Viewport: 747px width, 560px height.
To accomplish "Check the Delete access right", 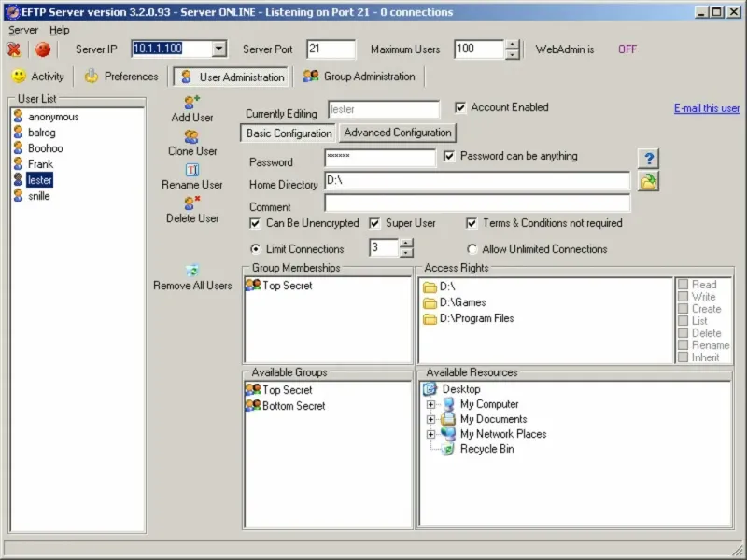I will point(683,333).
